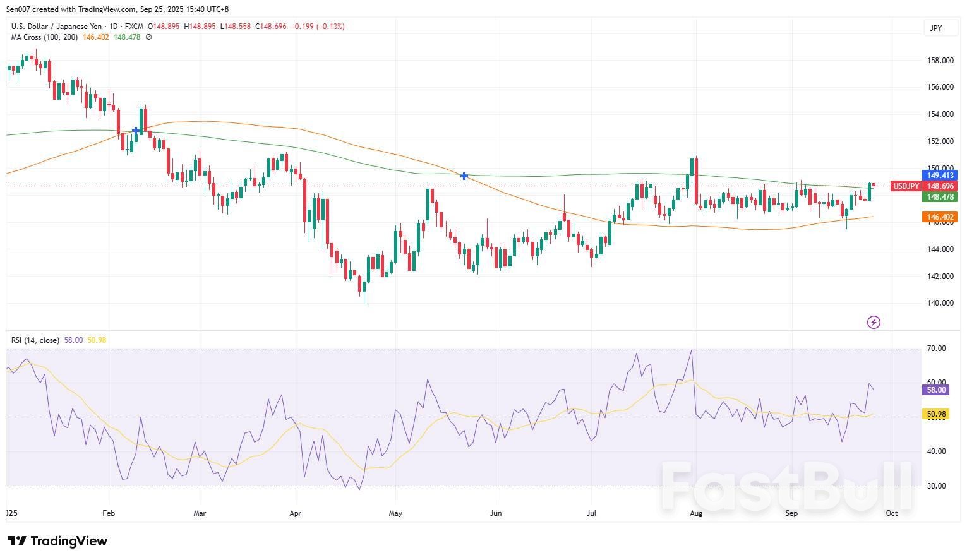Click the TradingView logo at bottom left

point(57,541)
